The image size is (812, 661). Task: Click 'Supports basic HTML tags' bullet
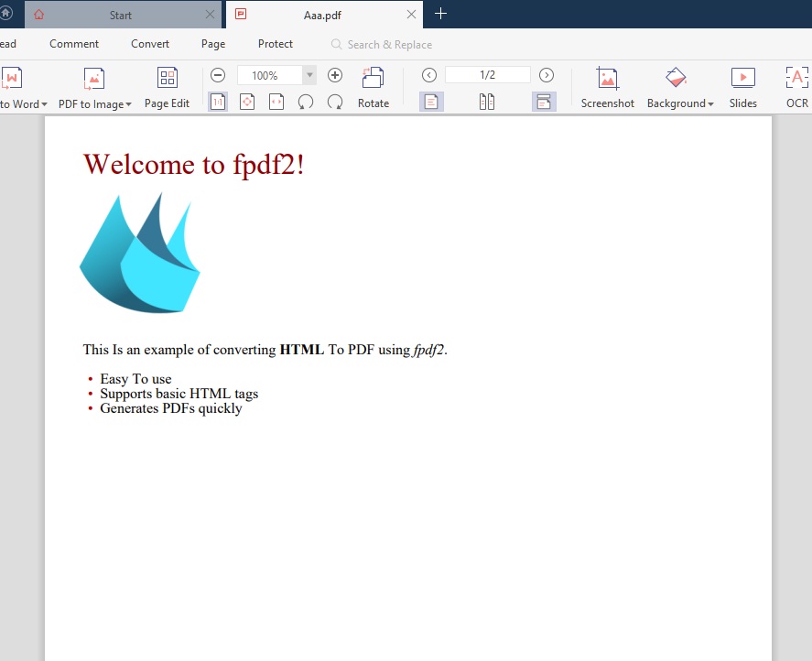(179, 394)
